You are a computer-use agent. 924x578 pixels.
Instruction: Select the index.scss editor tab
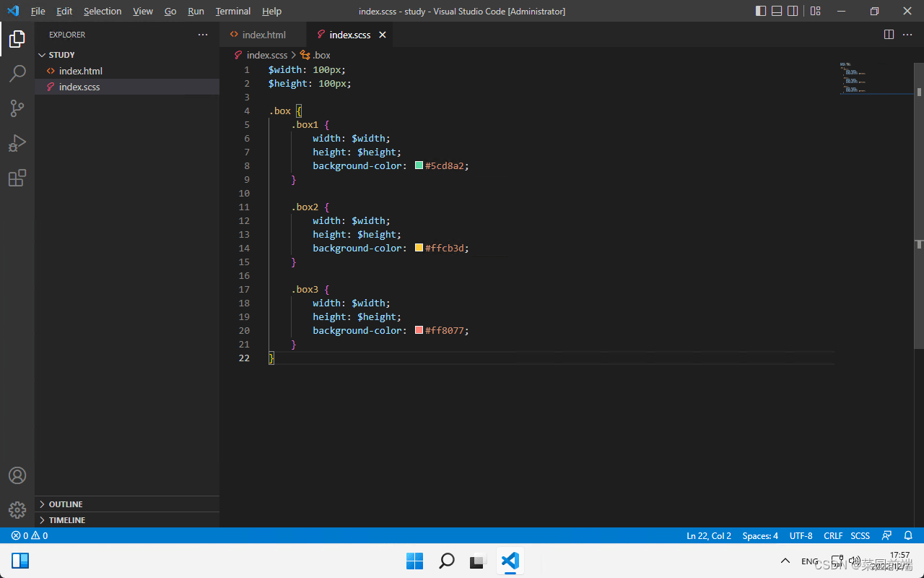[x=350, y=35]
